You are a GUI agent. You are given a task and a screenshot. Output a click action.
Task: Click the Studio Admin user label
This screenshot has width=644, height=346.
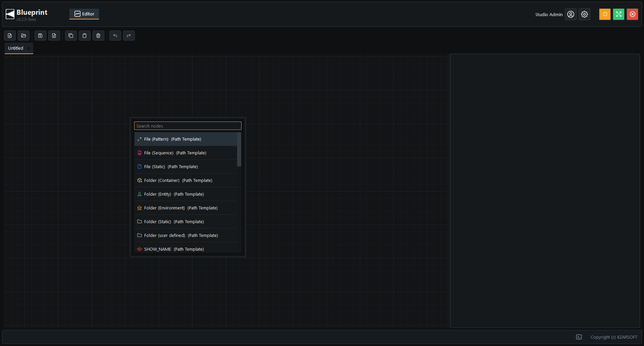[x=549, y=14]
